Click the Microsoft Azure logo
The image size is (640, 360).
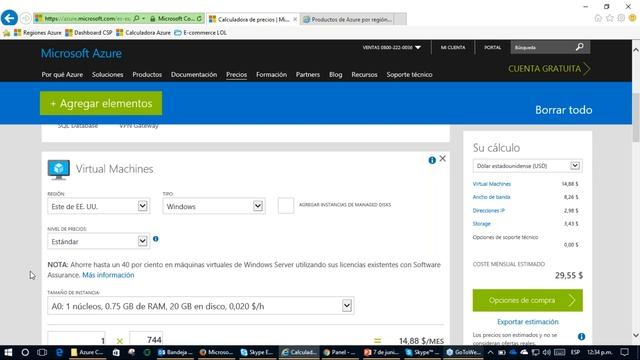(81, 53)
